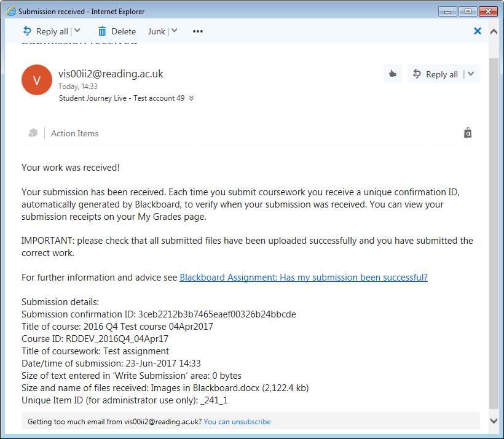Open the dropdown next to header Reply all

(471, 74)
